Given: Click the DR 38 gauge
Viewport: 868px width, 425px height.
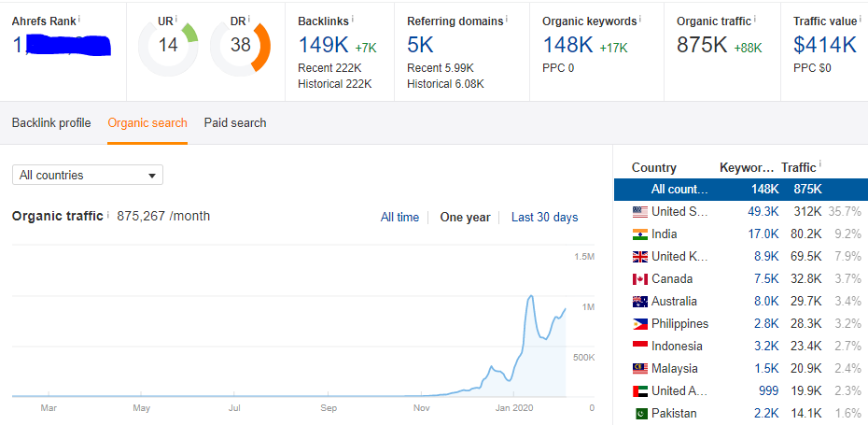Looking at the screenshot, I should pyautogui.click(x=240, y=46).
